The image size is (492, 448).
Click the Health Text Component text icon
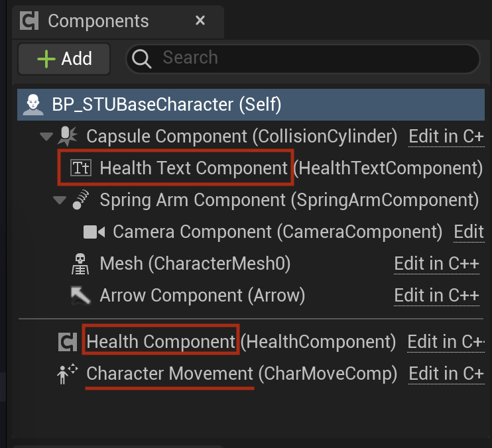81,168
